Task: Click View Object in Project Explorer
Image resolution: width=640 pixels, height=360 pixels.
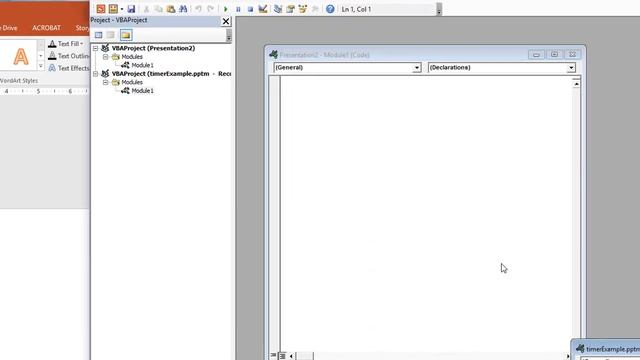Action: 111,35
